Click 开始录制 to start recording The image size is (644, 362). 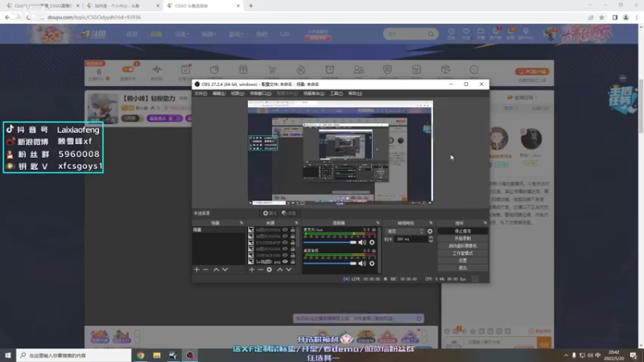click(462, 238)
